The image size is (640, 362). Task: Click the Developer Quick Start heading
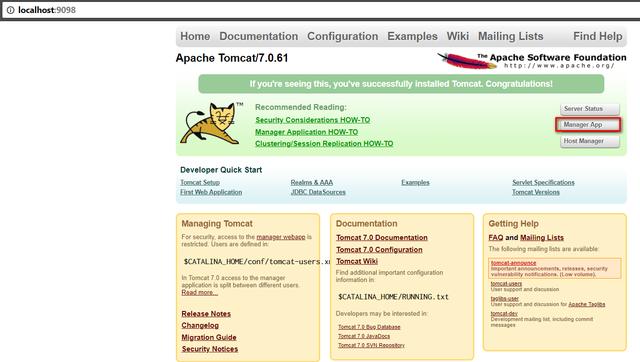click(221, 170)
